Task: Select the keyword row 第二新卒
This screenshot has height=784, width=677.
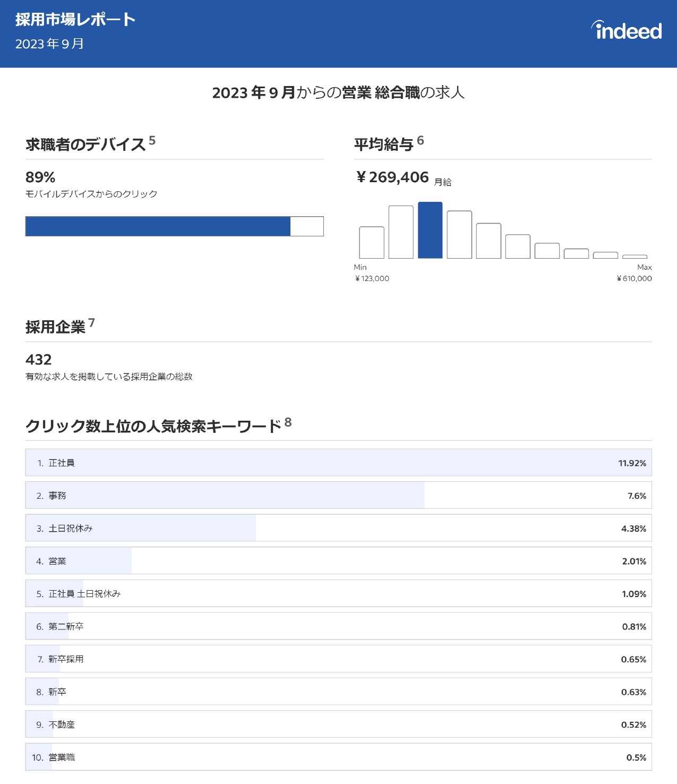Action: [x=338, y=626]
